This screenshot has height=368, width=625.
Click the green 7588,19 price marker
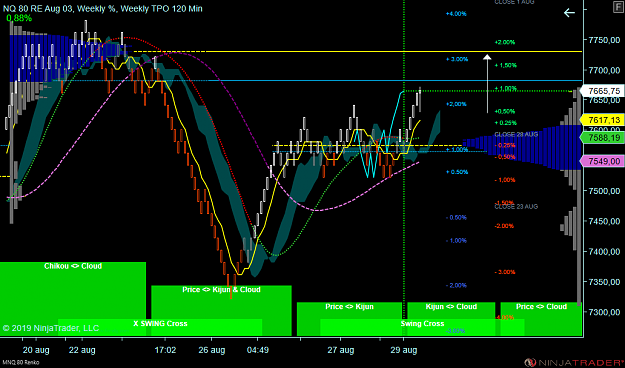(x=602, y=138)
